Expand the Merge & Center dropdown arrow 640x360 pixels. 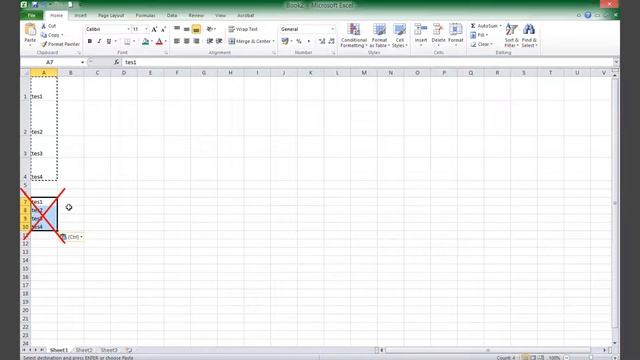[273, 41]
